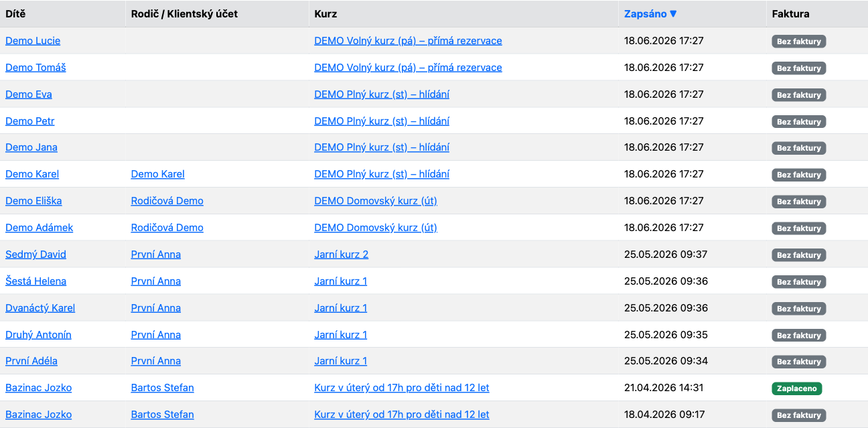Open Jarní kurz 1 in První Adéla row

click(x=341, y=361)
